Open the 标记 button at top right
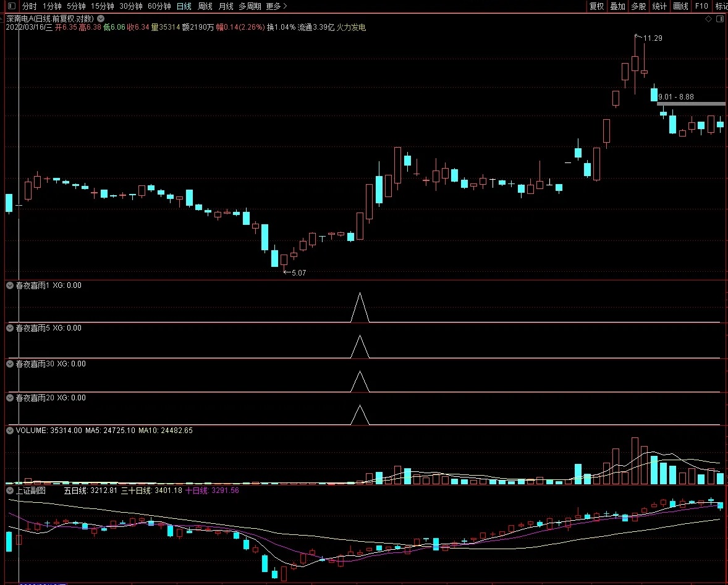 click(721, 6)
